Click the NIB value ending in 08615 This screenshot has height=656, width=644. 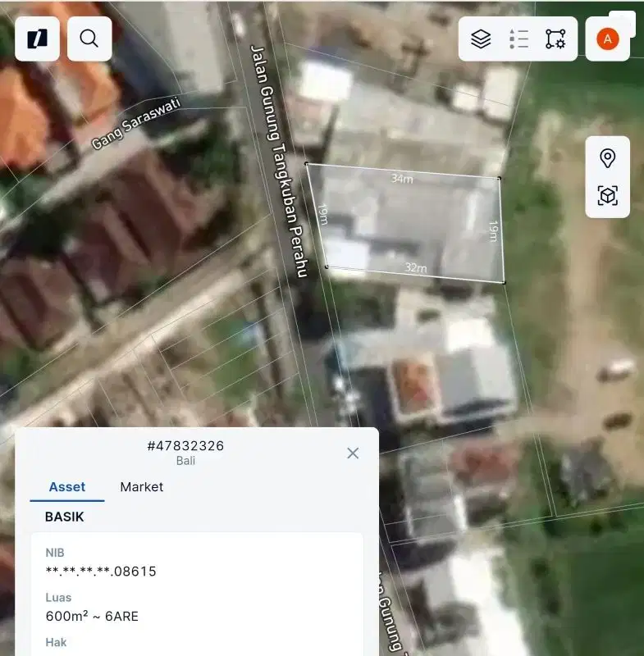(x=101, y=571)
